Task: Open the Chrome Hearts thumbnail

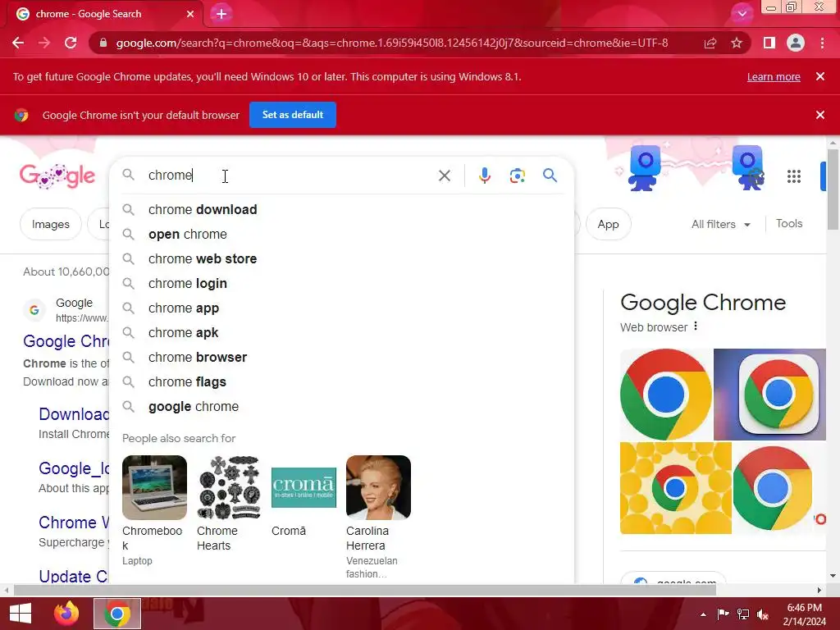Action: [229, 487]
